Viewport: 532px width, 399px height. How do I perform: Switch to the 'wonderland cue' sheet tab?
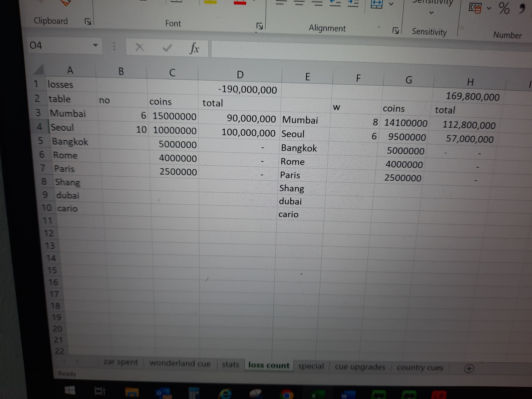(180, 363)
